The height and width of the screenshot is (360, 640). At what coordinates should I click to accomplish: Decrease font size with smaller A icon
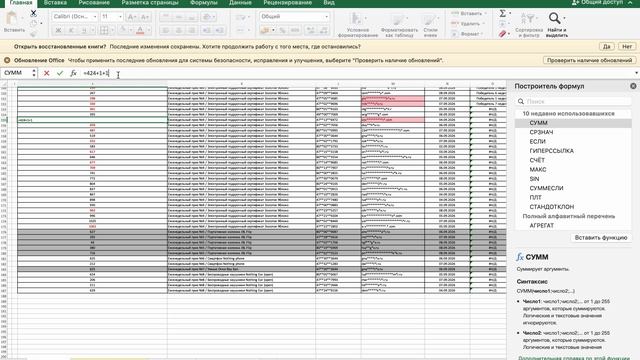(x=144, y=17)
